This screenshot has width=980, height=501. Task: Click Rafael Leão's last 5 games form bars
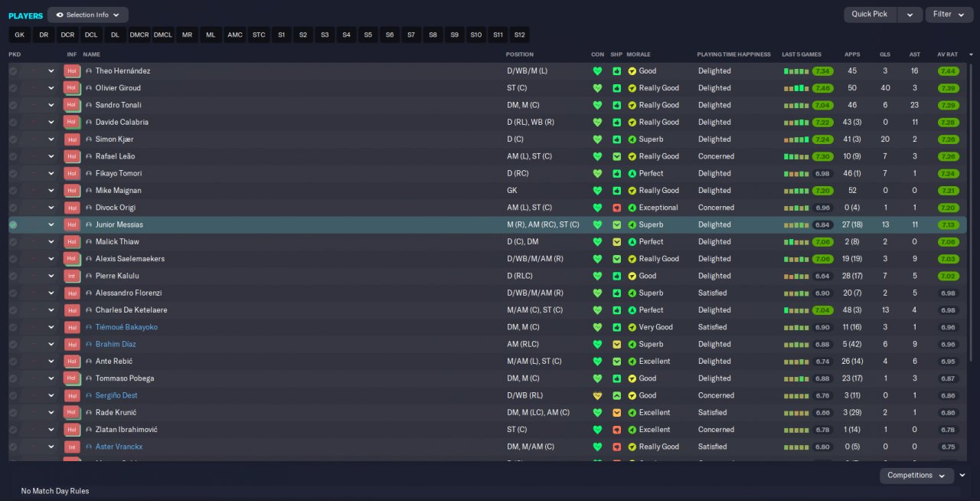(x=796, y=156)
